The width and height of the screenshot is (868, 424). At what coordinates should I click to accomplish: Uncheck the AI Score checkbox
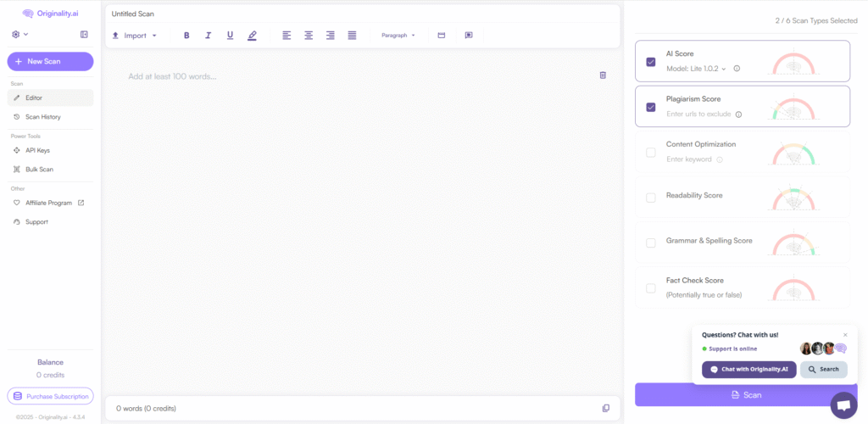pos(651,62)
